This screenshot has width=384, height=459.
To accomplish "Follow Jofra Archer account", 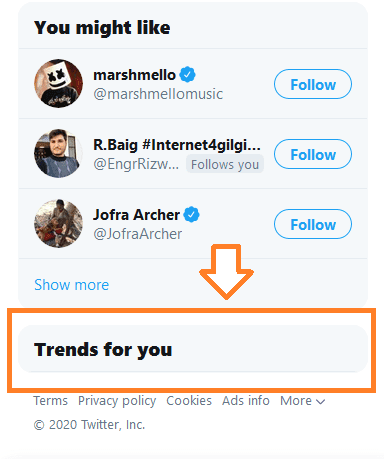I will pos(313,224).
